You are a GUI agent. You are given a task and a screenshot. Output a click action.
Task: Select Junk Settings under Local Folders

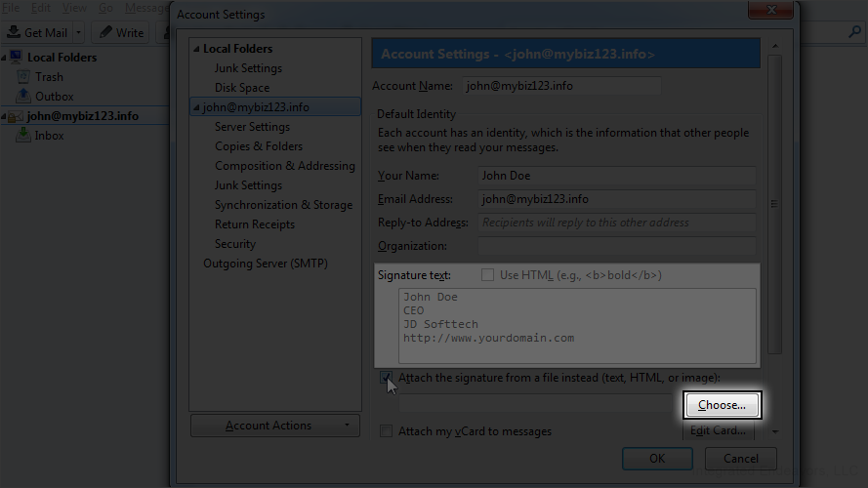248,68
